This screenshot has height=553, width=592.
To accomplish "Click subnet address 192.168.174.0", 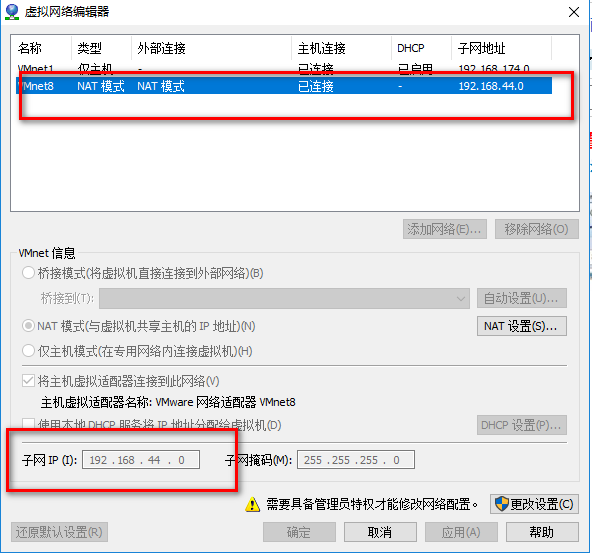I will pos(494,69).
